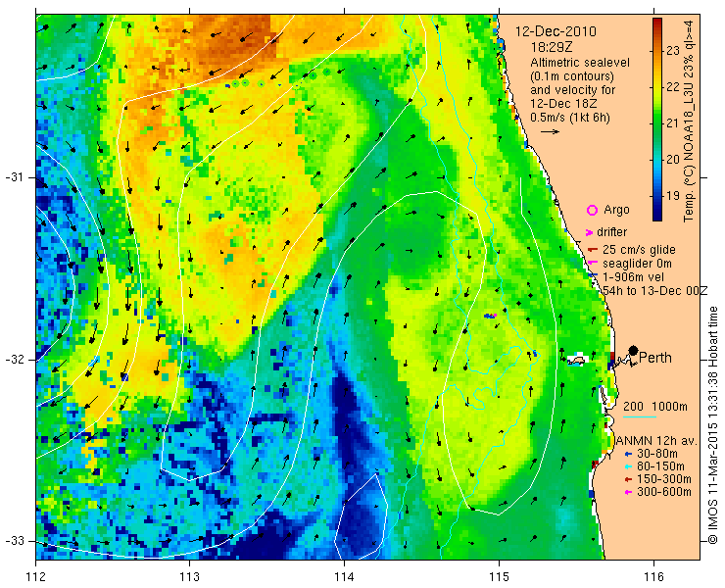The width and height of the screenshot is (725, 588).
Task: Click the colorbar tick label 21
Action: click(x=672, y=123)
